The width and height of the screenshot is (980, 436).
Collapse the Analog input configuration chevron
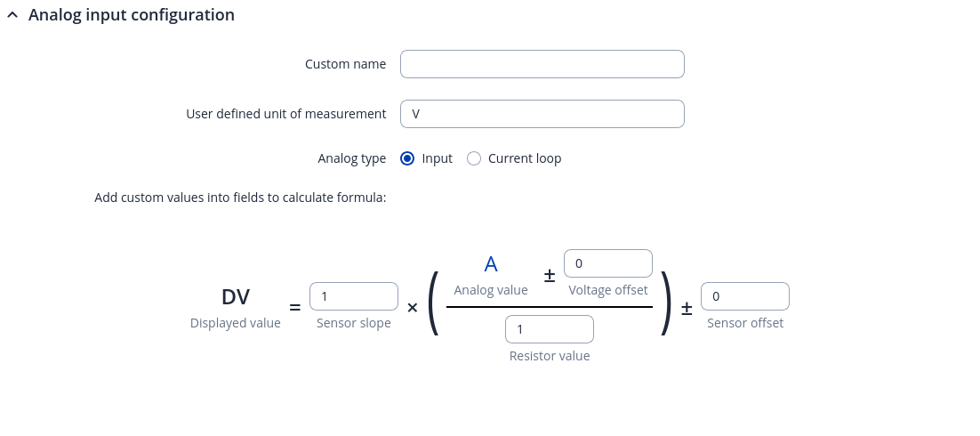tap(12, 15)
